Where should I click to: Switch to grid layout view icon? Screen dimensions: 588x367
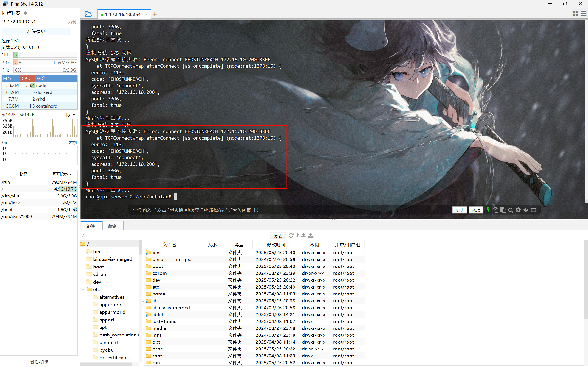[x=575, y=14]
